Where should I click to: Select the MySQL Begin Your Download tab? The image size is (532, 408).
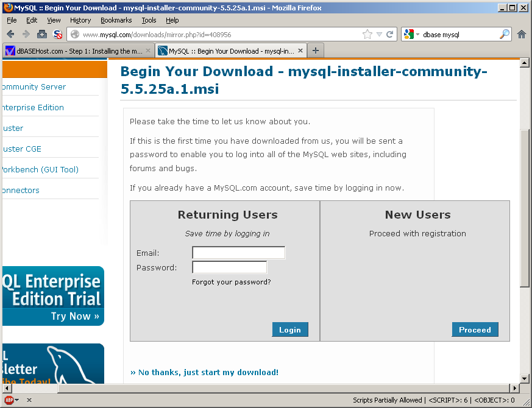tap(231, 51)
